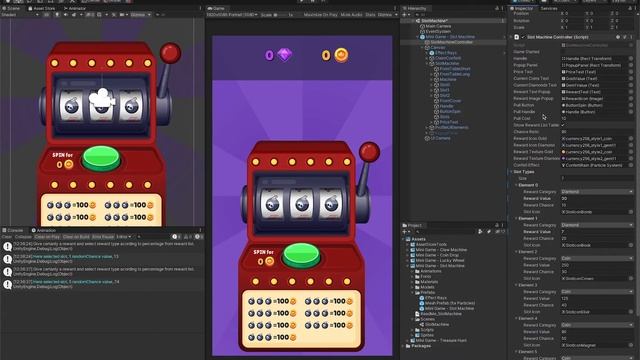Collapse Element 1 in Slot Types

(x=516, y=218)
